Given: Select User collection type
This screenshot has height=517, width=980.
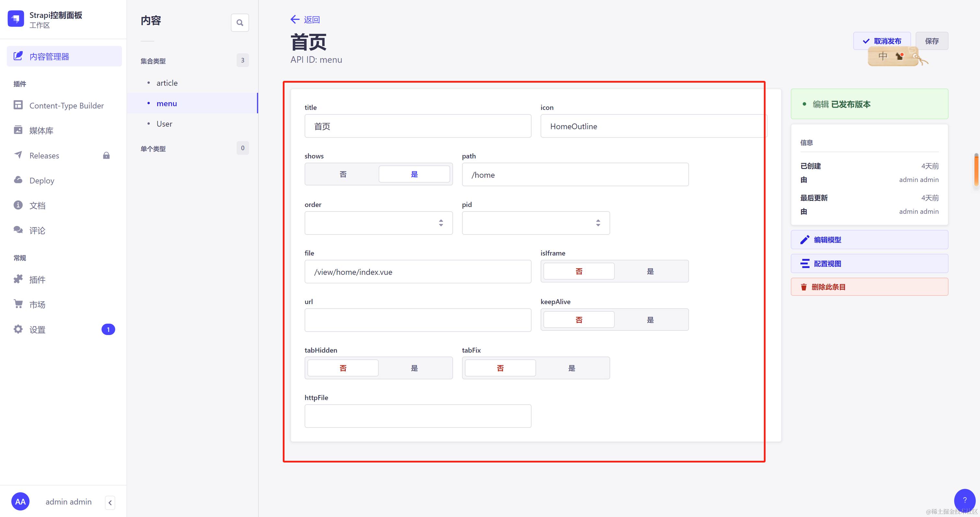Looking at the screenshot, I should click(164, 124).
